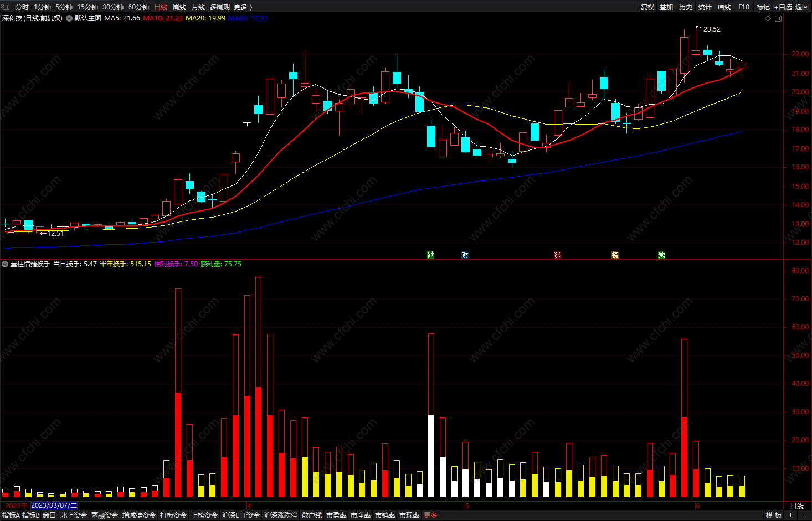Choose the 散户线 indicator
Viewport: 812px width, 521px height.
pyautogui.click(x=312, y=515)
